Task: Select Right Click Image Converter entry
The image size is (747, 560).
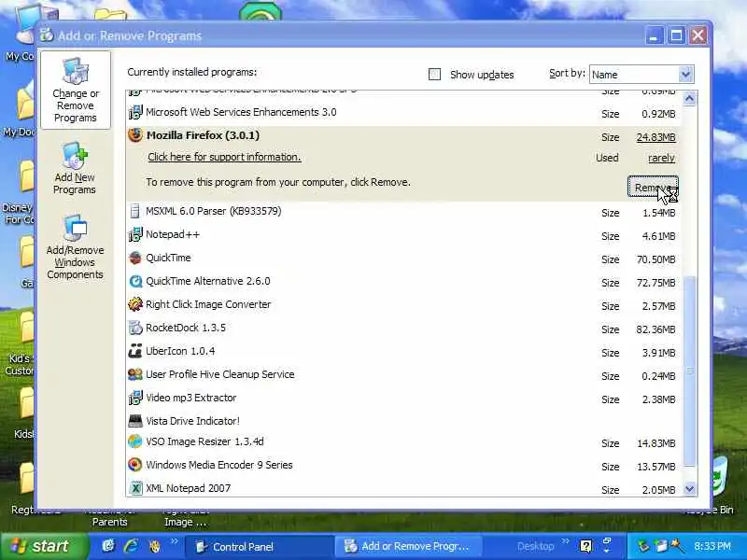Action: [403, 305]
